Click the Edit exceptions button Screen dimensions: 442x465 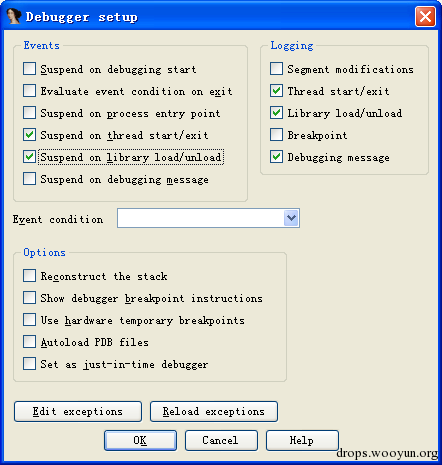click(78, 411)
